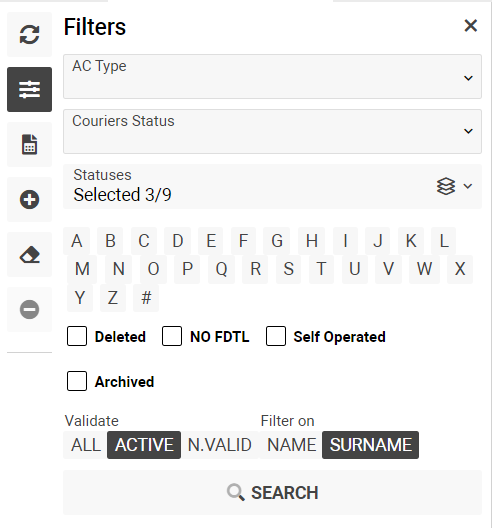
Task: Tick the Self Operated checkbox
Action: point(276,336)
